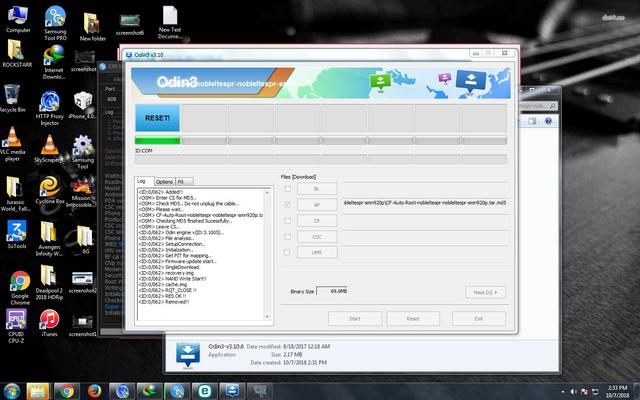Open the Computer desktop icon
640x400 pixels.
(x=18, y=19)
